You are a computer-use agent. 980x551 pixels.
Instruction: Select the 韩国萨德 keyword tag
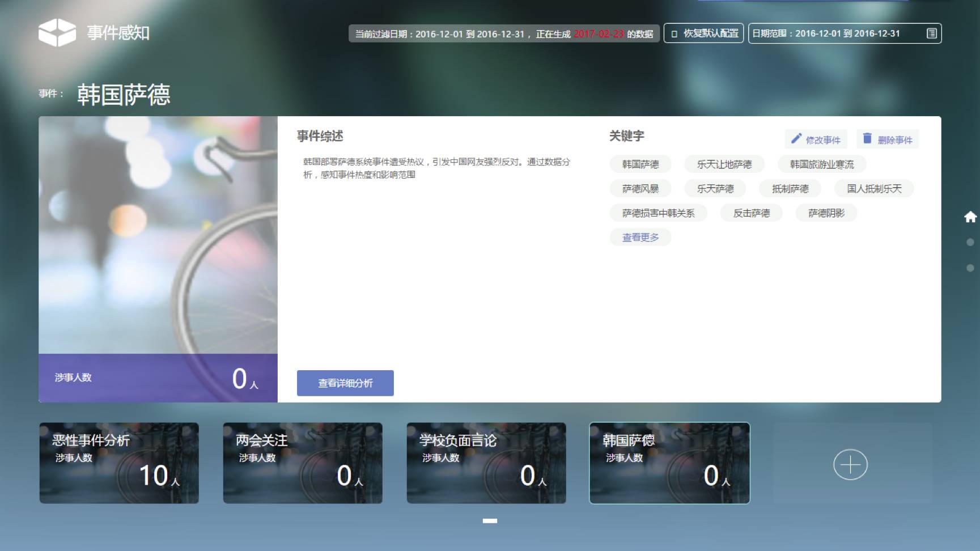[x=640, y=164]
